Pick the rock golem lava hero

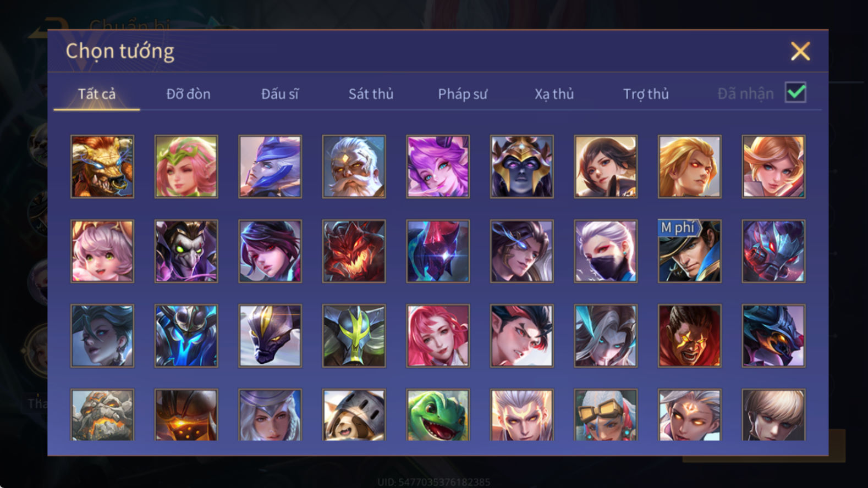click(102, 415)
